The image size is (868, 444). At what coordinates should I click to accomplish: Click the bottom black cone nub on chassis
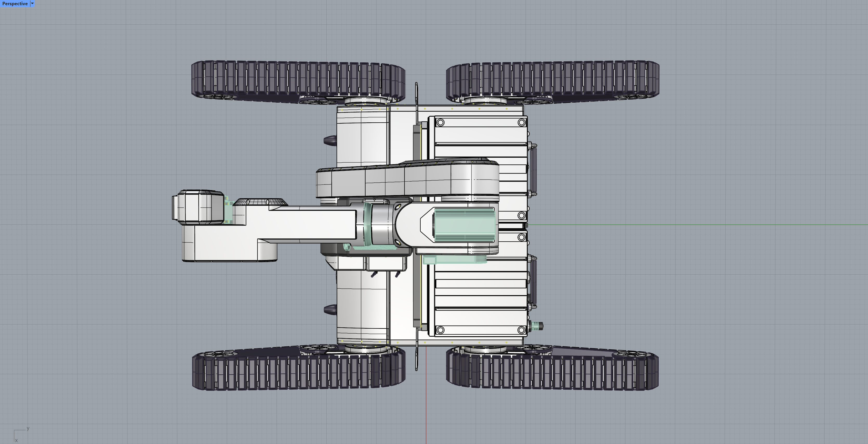(330, 309)
